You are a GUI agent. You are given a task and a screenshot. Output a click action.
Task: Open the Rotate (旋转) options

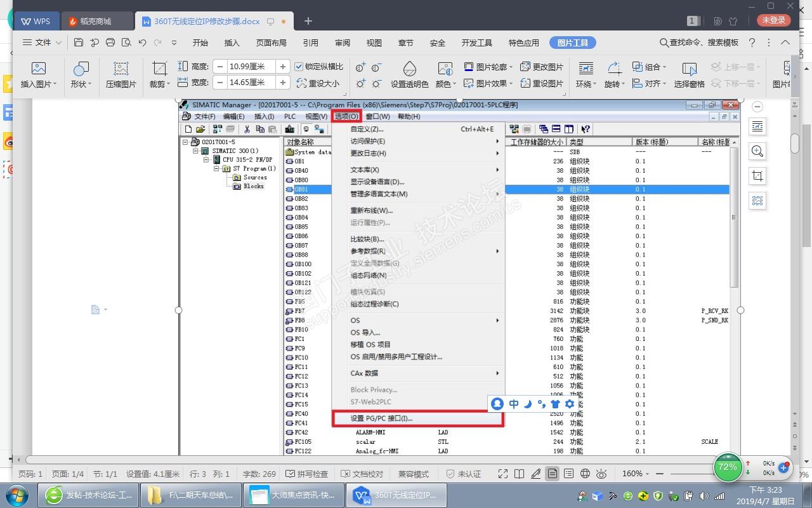[614, 75]
